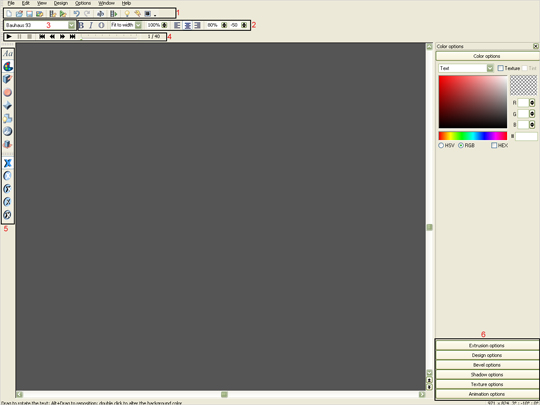Open Extrusion options with the blue cube icon
Screen dimensions: 540x405
pos(8,79)
